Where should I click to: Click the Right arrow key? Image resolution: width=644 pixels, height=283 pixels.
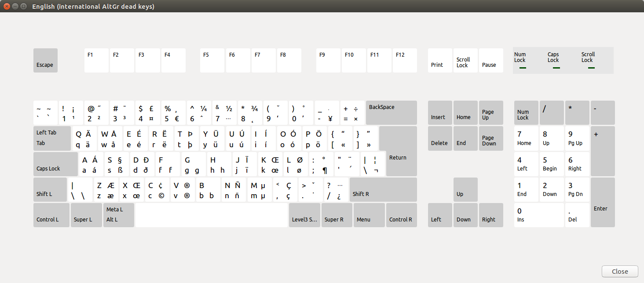click(x=491, y=215)
